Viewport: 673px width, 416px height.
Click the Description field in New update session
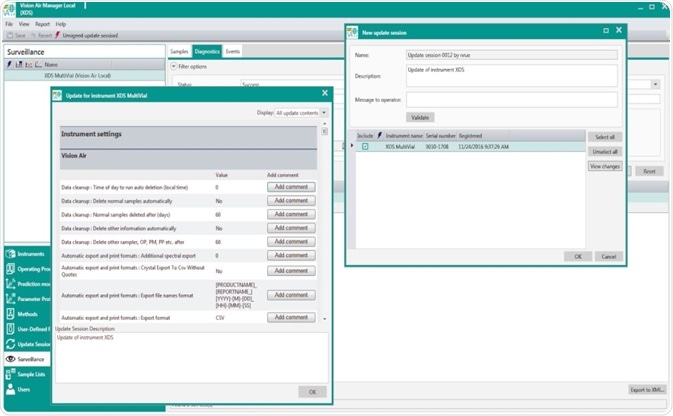(512, 76)
